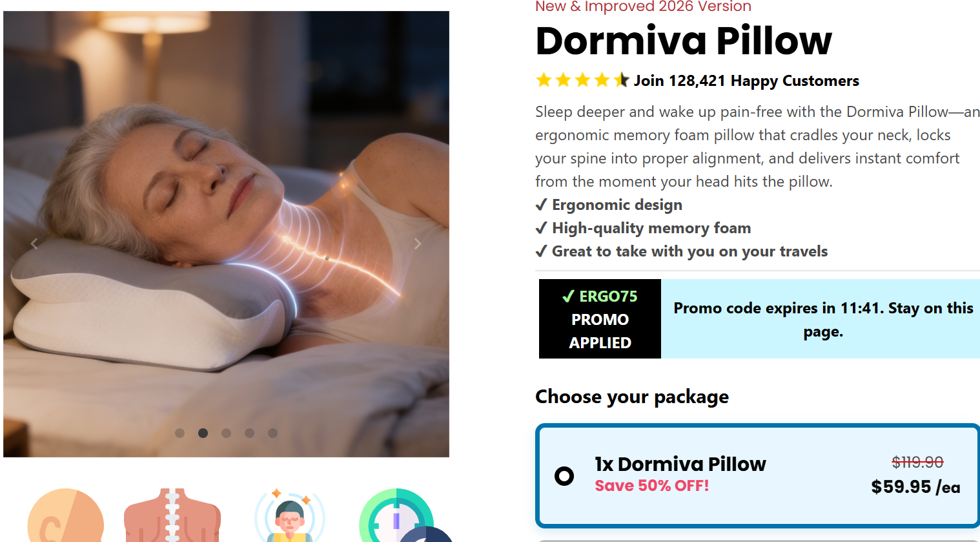Click the active second carousel dot
Screen dimensions: 980x542
(x=203, y=433)
